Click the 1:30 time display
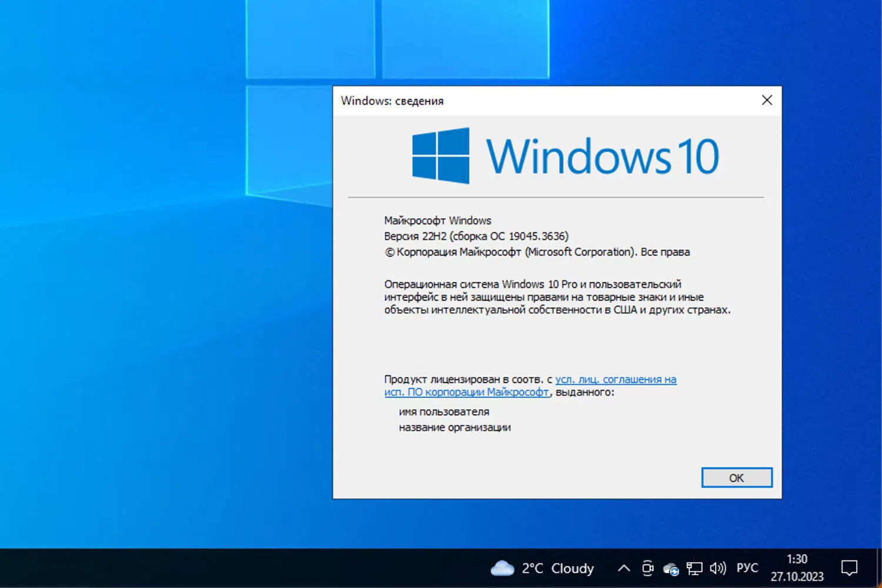This screenshot has height=588, width=882. point(797,559)
